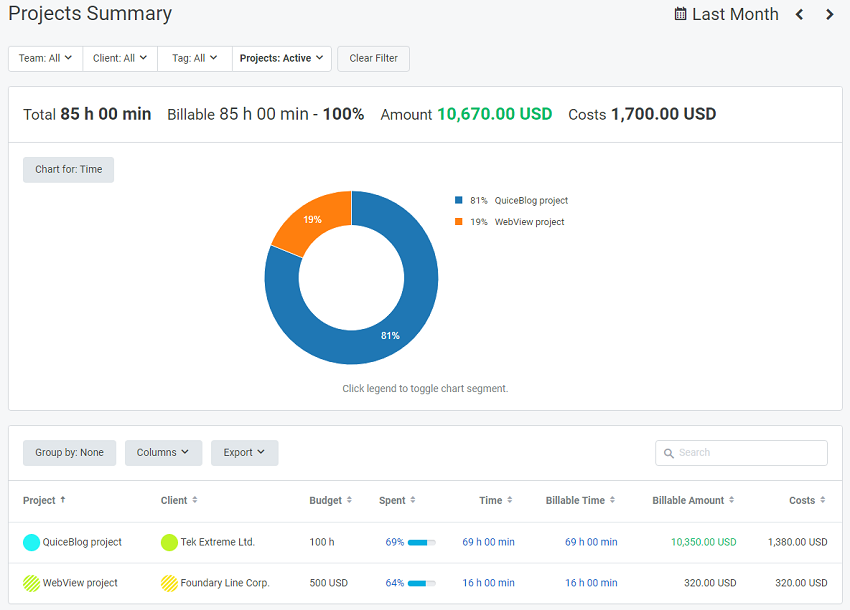Click the Tek Extreme Ltd. green client dot

coord(168,543)
